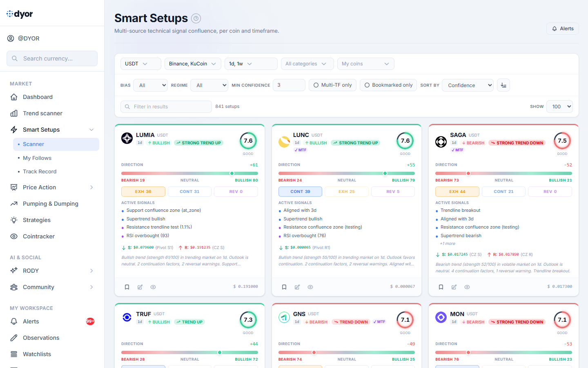This screenshot has height=368, width=588.
Task: Bookmark the SAGA setup card
Action: [441, 287]
